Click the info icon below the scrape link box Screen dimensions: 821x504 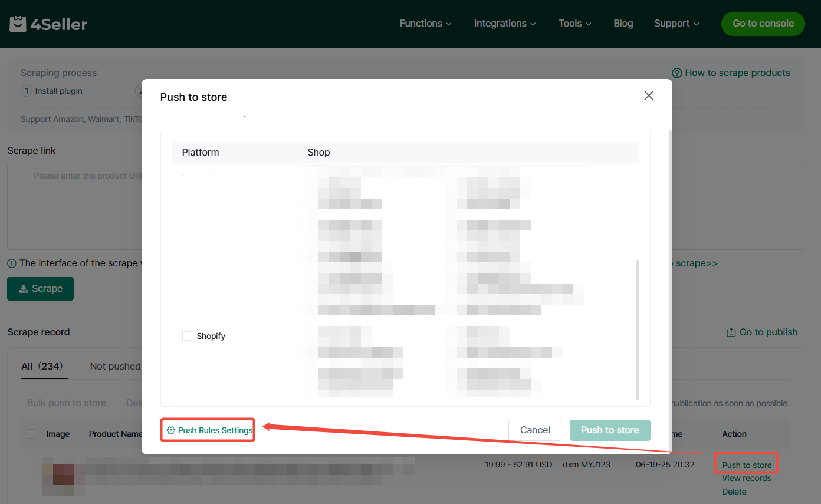click(x=12, y=263)
